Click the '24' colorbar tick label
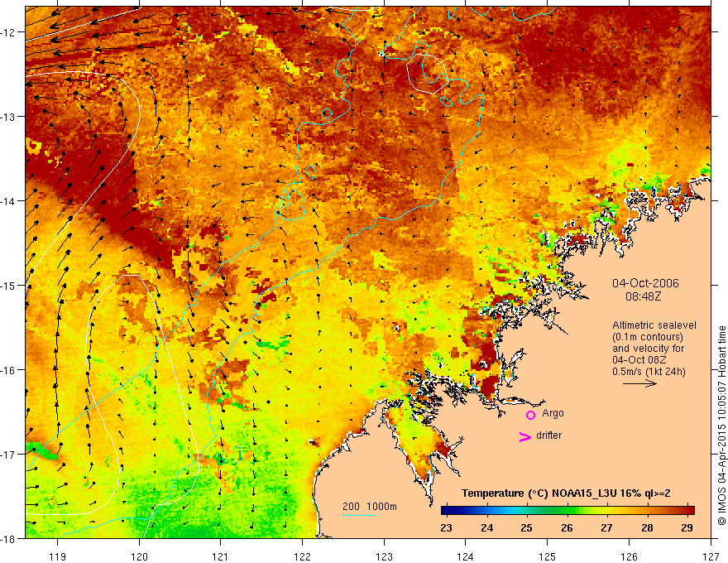The height and width of the screenshot is (563, 728). click(x=486, y=527)
